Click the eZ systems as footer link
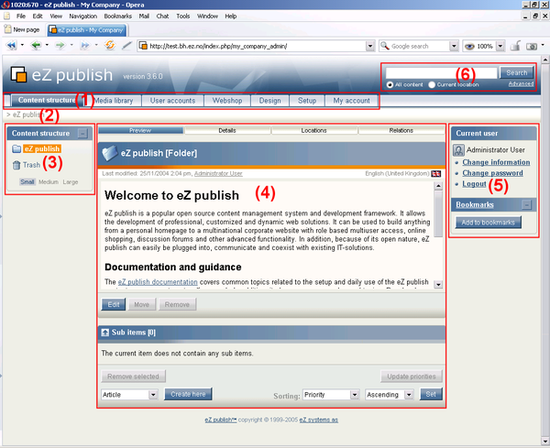This screenshot has width=550, height=448. click(318, 420)
